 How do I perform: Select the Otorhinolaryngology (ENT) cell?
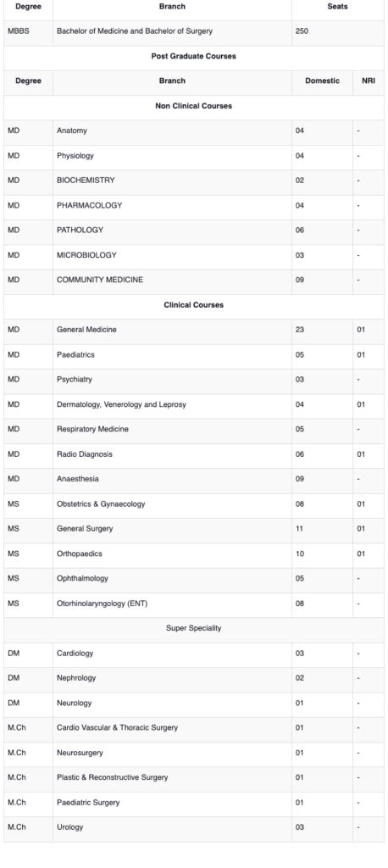click(172, 604)
